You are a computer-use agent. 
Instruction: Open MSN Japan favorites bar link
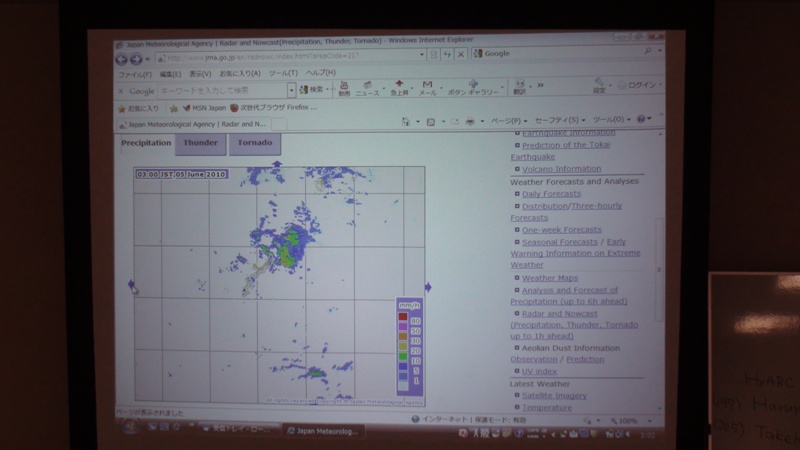pyautogui.click(x=204, y=108)
